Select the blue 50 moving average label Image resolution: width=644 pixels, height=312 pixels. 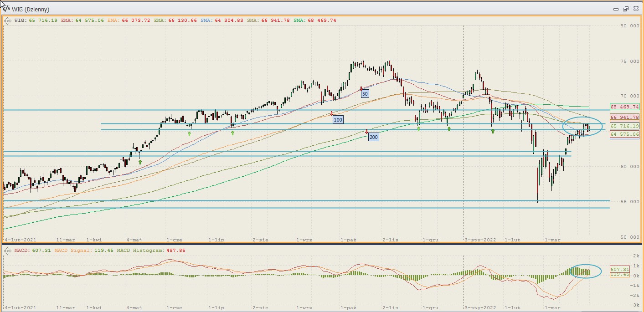pyautogui.click(x=365, y=94)
